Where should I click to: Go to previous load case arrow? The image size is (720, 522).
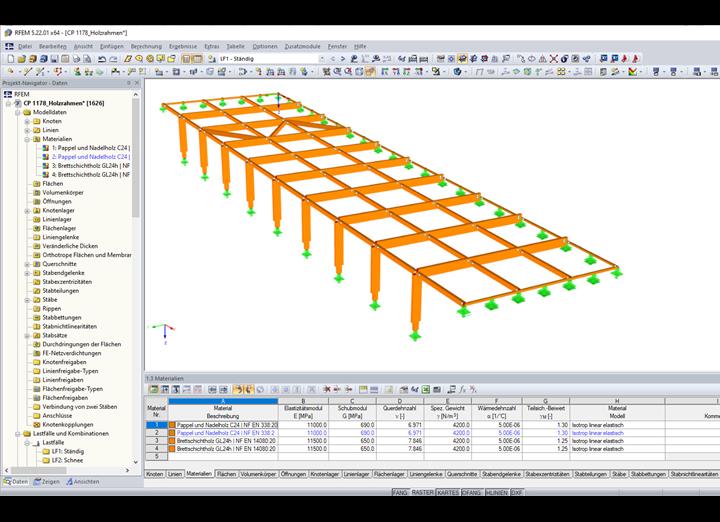coord(332,59)
